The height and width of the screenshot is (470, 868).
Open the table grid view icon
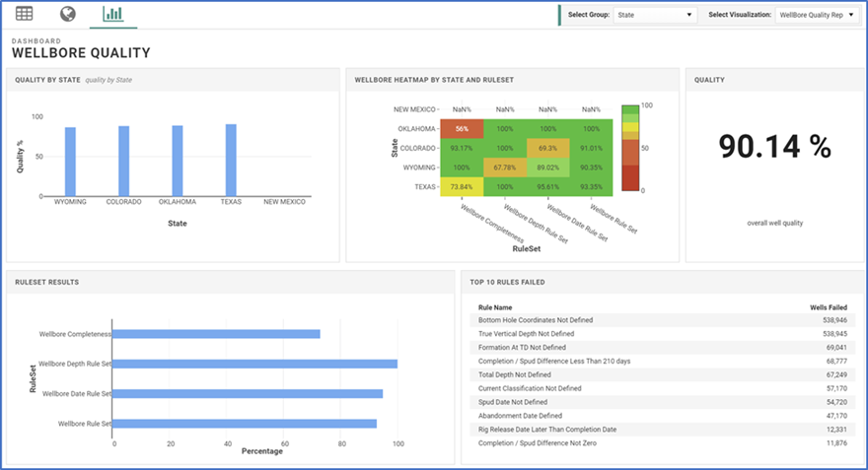(24, 13)
